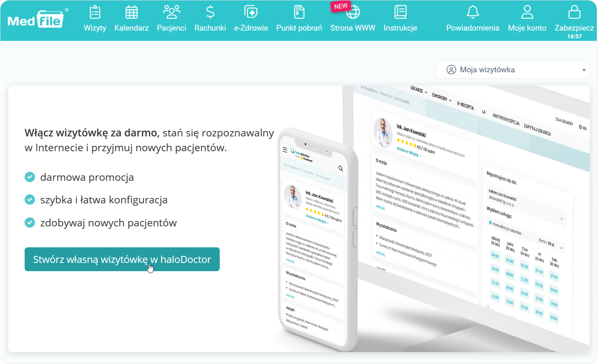Screen dimensions: 598x364
Task: Click the Zabezpiecz padlock icon
Action: [574, 12]
